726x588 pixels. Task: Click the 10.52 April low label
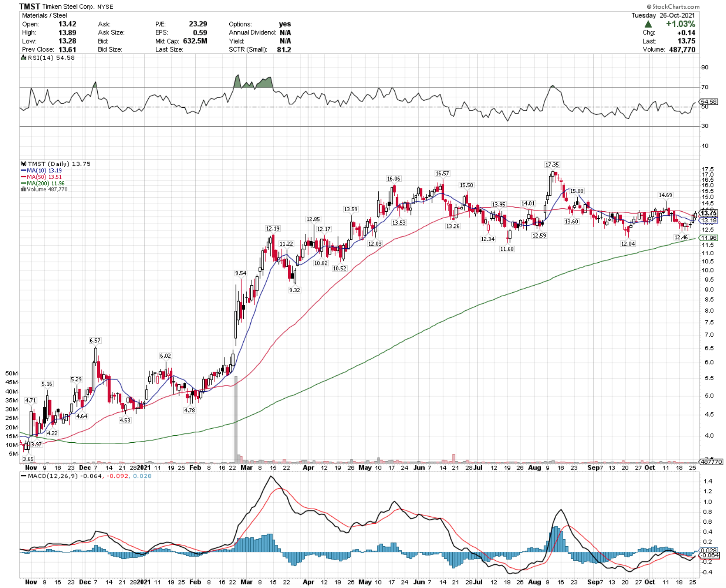[x=340, y=268]
